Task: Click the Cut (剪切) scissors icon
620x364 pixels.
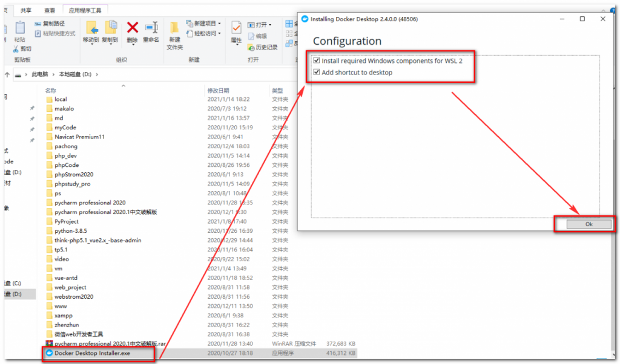Action: click(x=16, y=48)
